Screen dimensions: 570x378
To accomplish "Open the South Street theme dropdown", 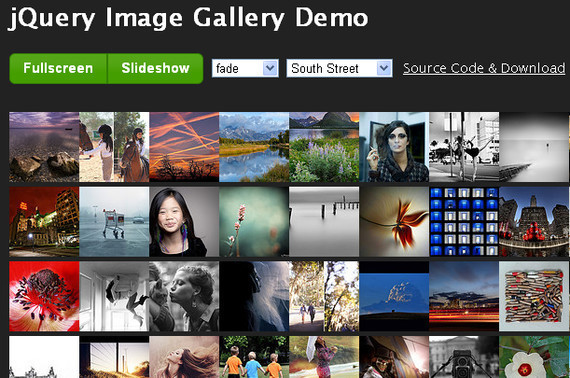I will point(339,68).
